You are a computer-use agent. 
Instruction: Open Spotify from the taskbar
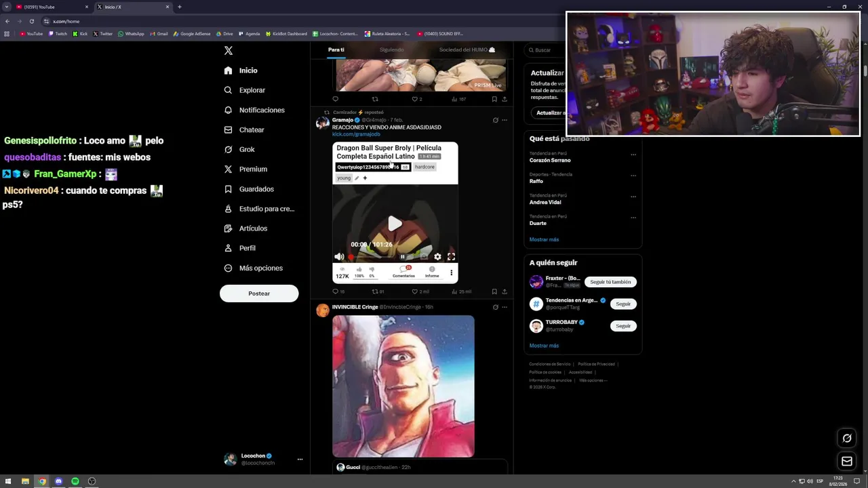coord(75,481)
